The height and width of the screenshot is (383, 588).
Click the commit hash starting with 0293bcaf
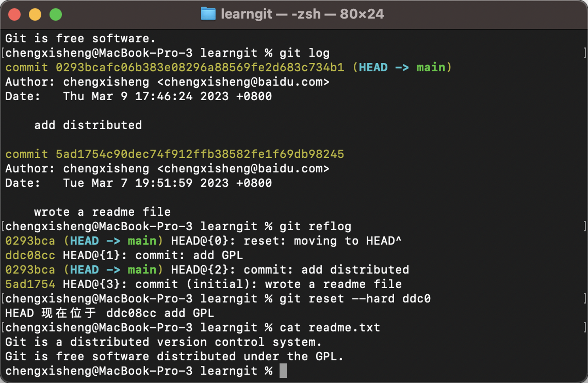point(200,67)
